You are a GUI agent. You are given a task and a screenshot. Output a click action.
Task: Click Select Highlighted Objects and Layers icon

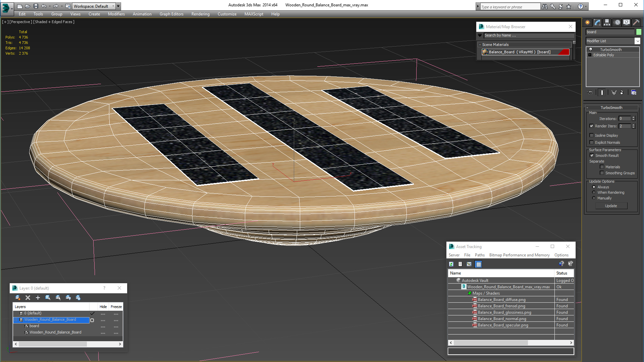[48, 298]
